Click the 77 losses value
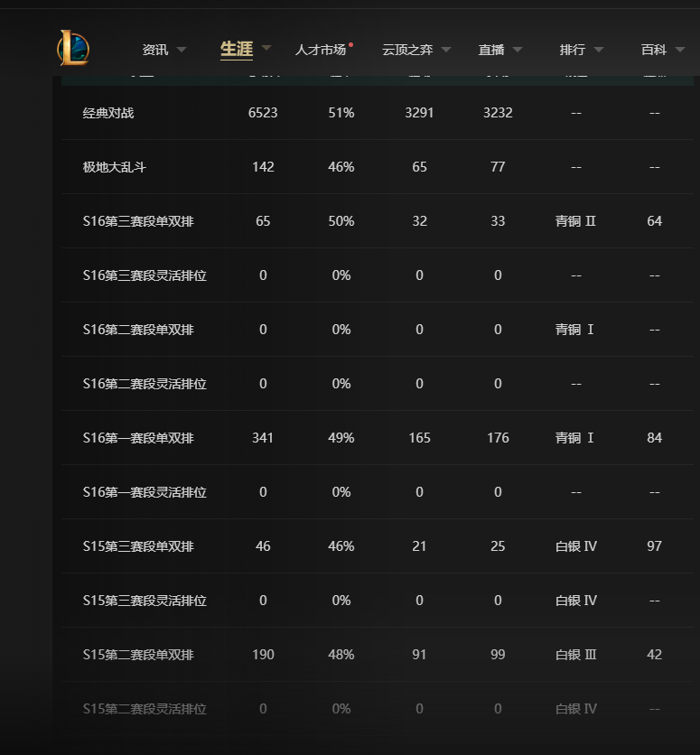700x755 pixels. click(498, 167)
